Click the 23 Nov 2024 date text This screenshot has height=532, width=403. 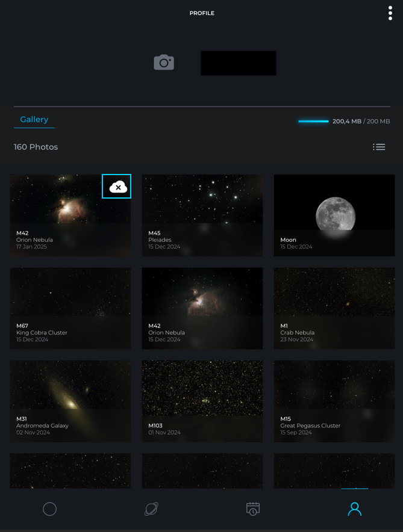pos(297,339)
